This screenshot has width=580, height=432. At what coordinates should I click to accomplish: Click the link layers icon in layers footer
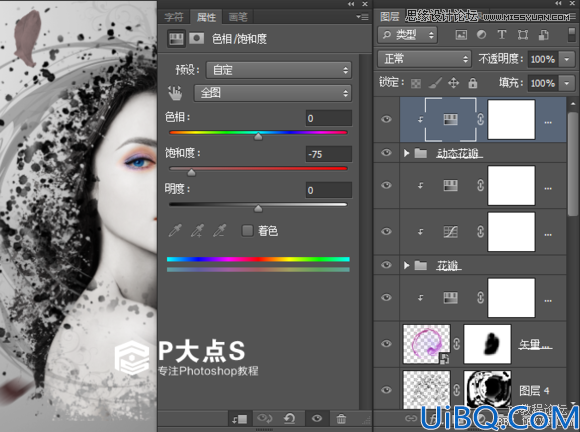[410, 418]
